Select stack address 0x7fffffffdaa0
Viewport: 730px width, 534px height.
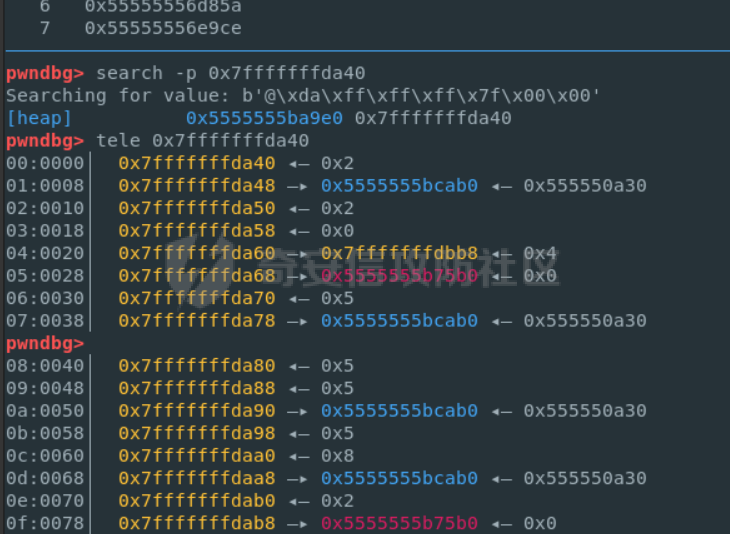point(196,456)
